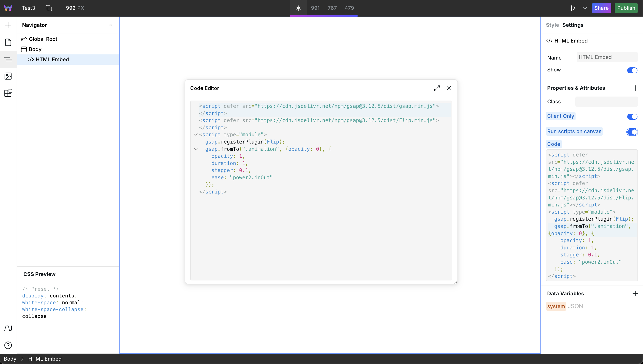643x364 pixels.
Task: Open the Assets image panel icon
Action: pyautogui.click(x=8, y=76)
